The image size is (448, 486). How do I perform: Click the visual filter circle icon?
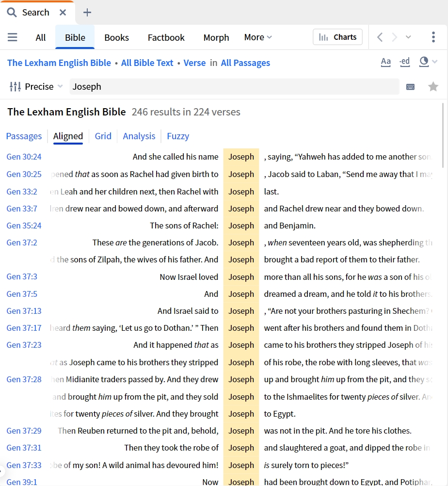pos(424,62)
